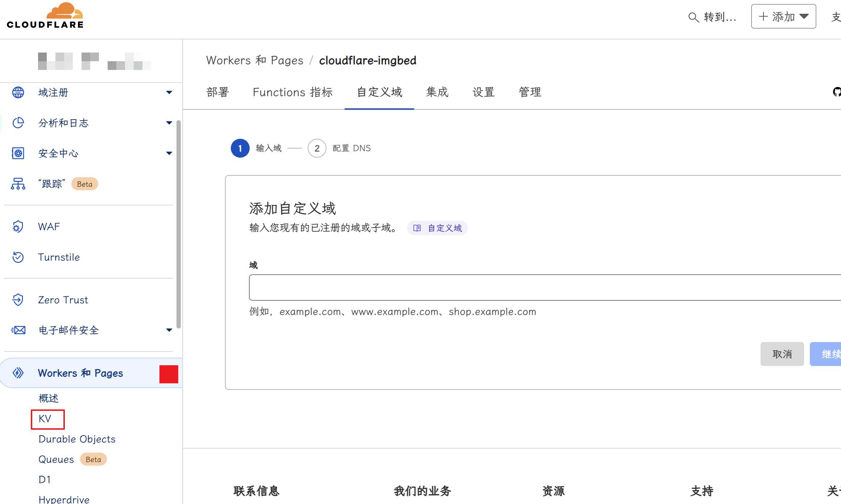Switch to the 管理 tab

click(x=530, y=92)
